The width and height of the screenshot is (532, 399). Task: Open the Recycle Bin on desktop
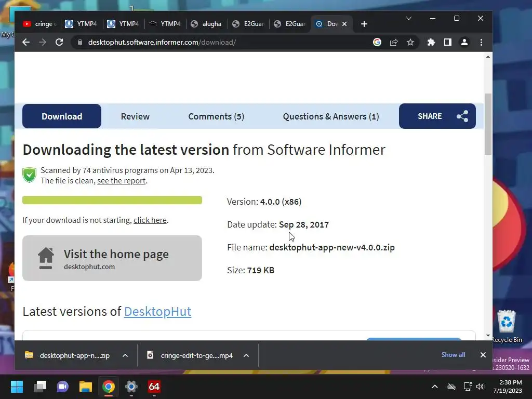507,326
